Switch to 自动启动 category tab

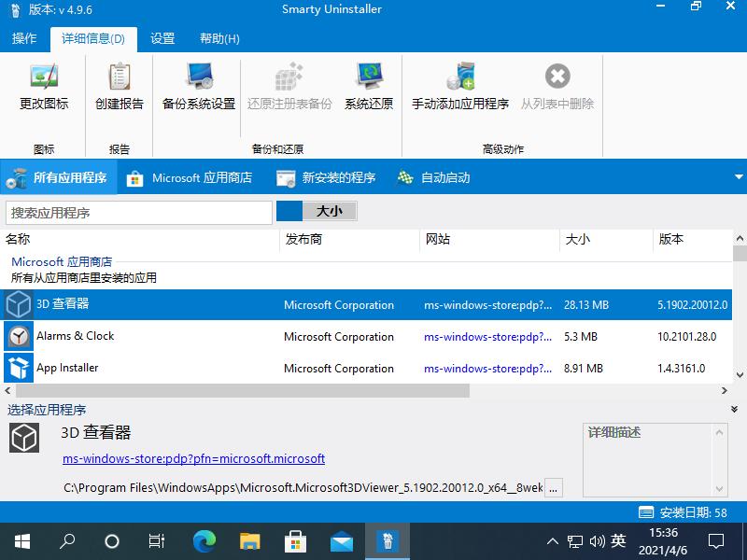tap(433, 177)
